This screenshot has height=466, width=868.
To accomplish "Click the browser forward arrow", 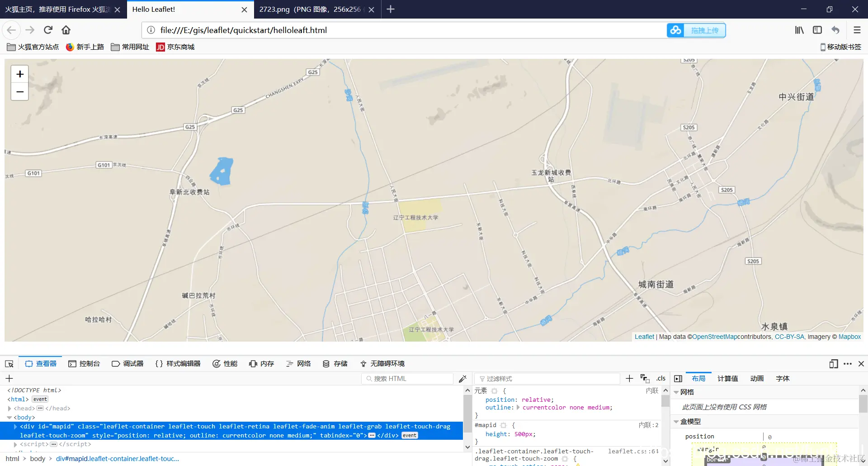I will [x=30, y=30].
